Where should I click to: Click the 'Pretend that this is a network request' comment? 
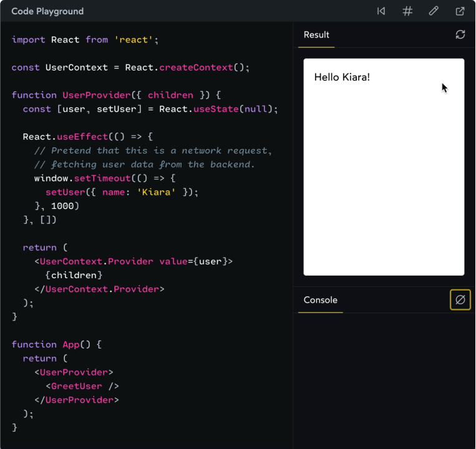pos(153,150)
